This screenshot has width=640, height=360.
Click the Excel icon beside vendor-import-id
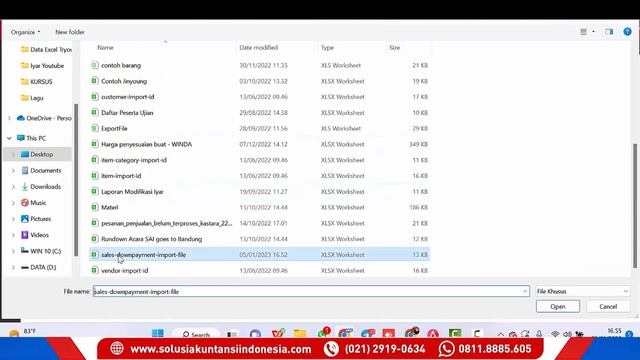95,270
